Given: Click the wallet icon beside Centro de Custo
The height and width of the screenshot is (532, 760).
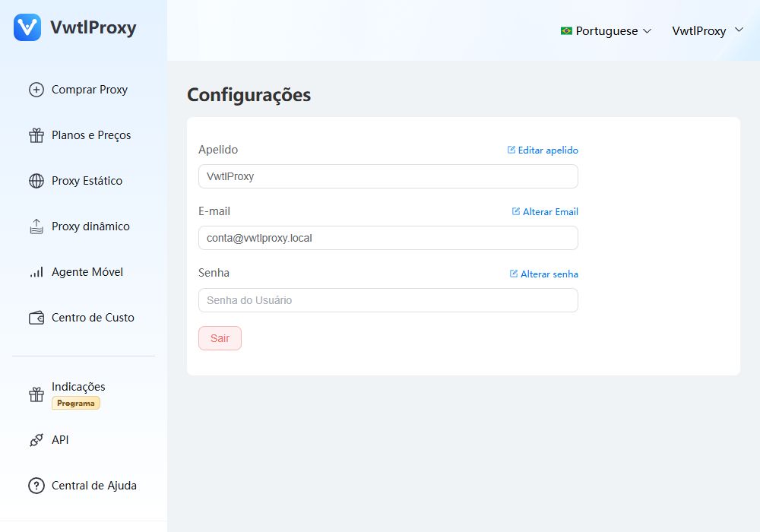Looking at the screenshot, I should [36, 318].
